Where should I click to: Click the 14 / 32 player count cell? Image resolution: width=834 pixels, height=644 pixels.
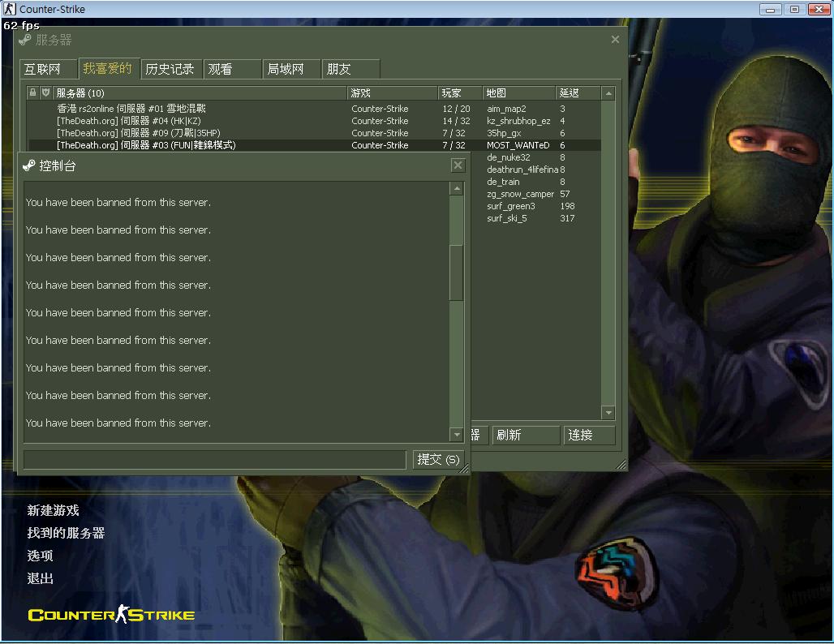(457, 121)
